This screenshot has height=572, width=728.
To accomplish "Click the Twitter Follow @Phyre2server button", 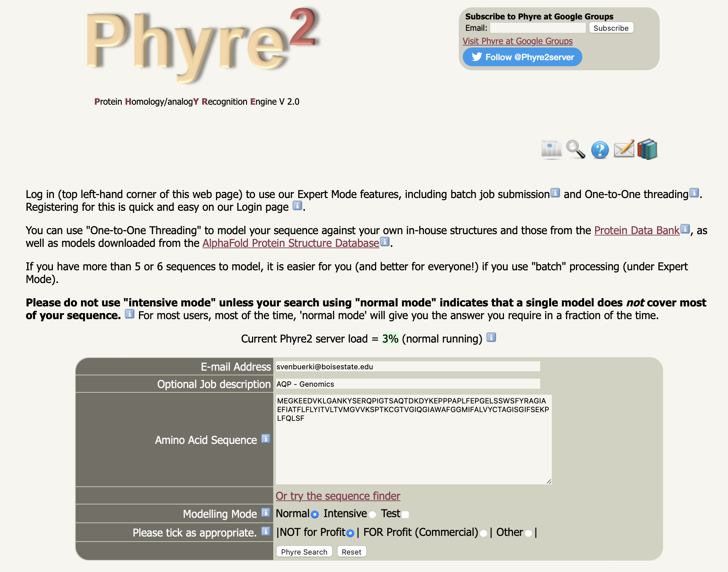I will pos(522,57).
